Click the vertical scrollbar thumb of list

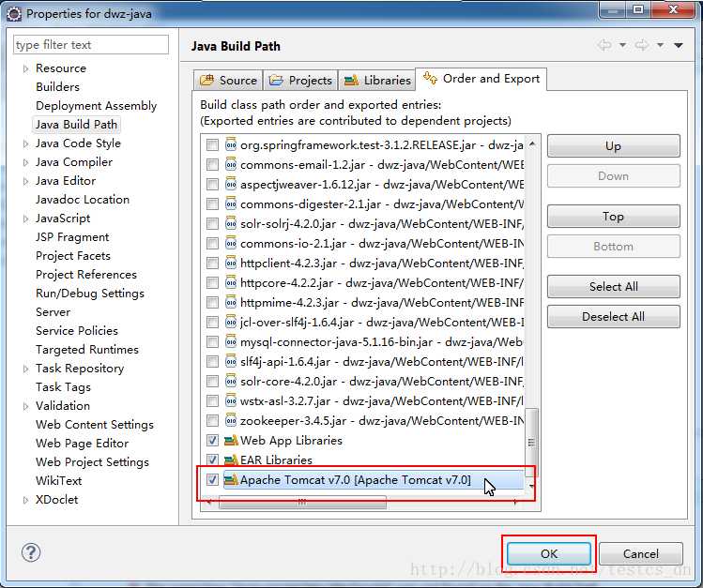[531, 443]
